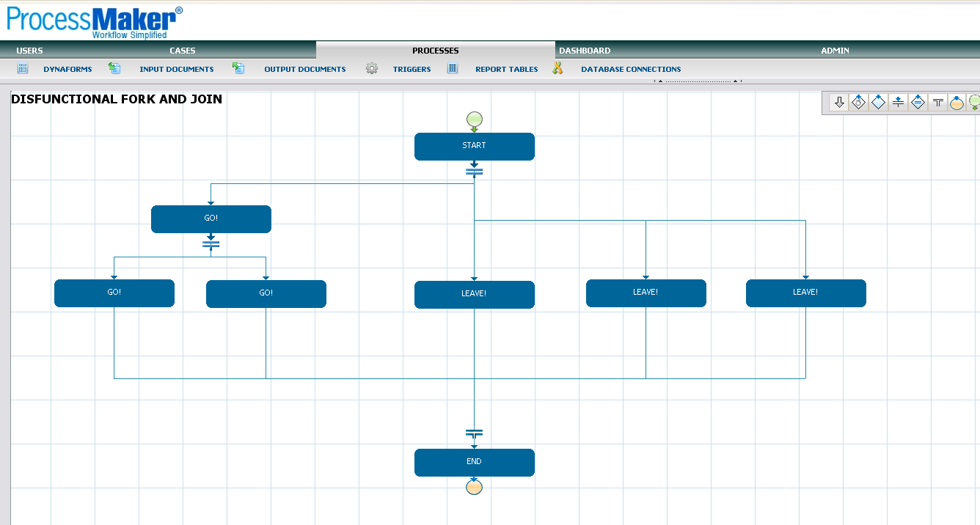
Task: Open the ADMIN section
Action: pos(835,50)
